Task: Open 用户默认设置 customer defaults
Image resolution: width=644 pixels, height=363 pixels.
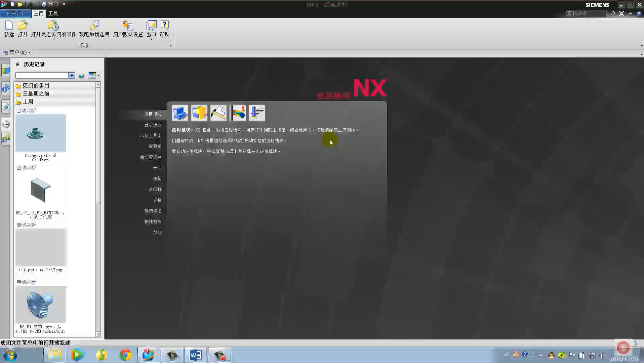Action: tap(128, 28)
